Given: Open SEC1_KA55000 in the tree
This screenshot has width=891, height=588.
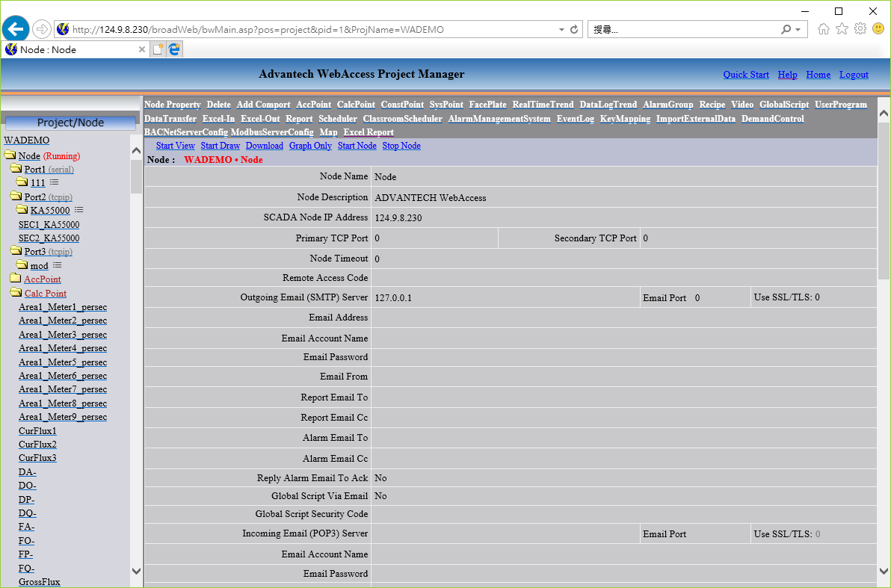Looking at the screenshot, I should (x=49, y=224).
